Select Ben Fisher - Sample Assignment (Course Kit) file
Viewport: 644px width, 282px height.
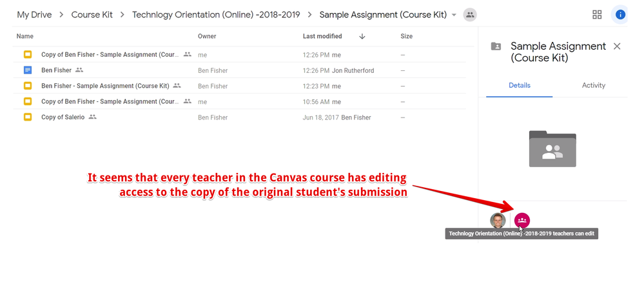pos(104,86)
